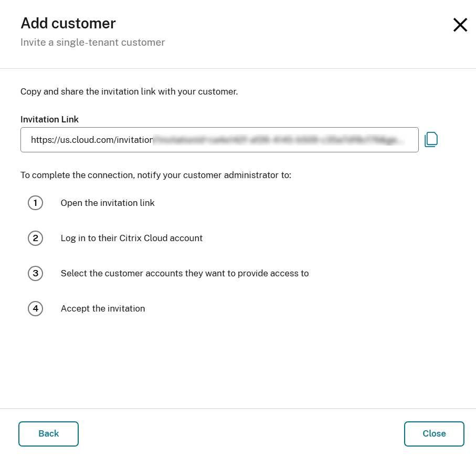Click the X icon in the top corner
The width and height of the screenshot is (476, 456).
click(x=460, y=25)
